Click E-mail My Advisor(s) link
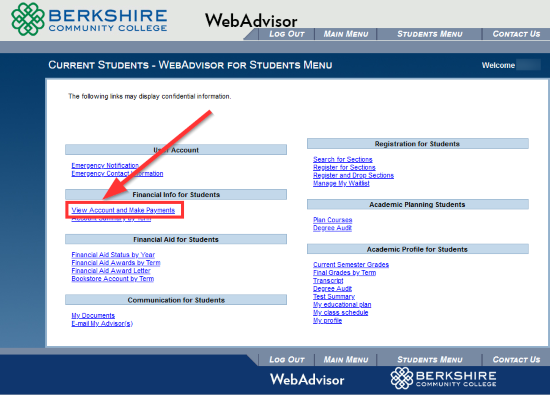 pos(102,324)
